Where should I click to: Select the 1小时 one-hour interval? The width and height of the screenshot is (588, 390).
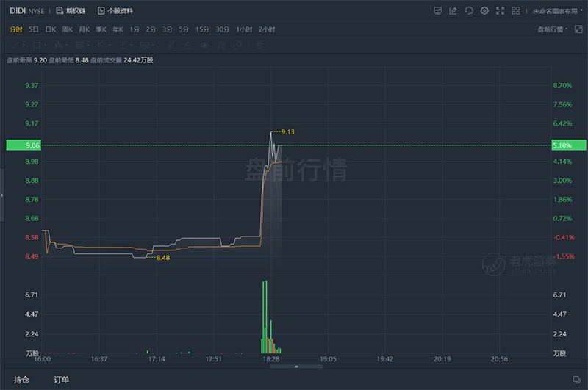click(x=244, y=29)
